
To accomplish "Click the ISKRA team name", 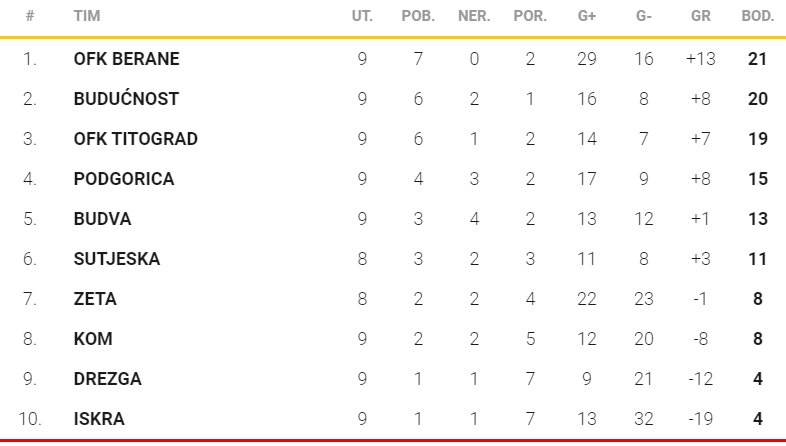I will (x=99, y=419).
